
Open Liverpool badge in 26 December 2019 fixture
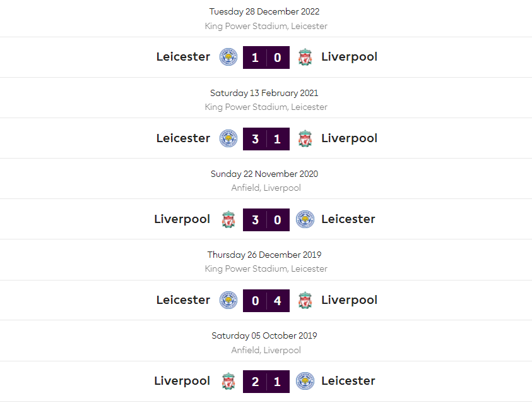point(305,300)
